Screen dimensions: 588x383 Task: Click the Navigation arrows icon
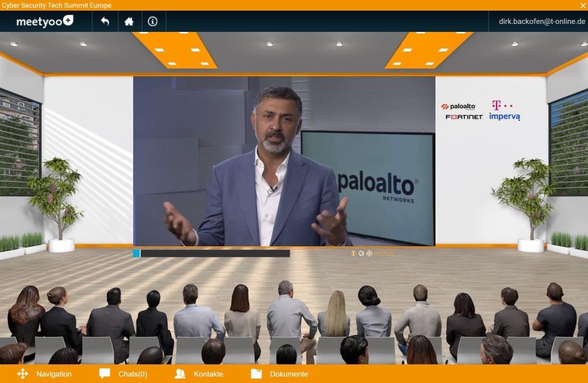pos(23,374)
